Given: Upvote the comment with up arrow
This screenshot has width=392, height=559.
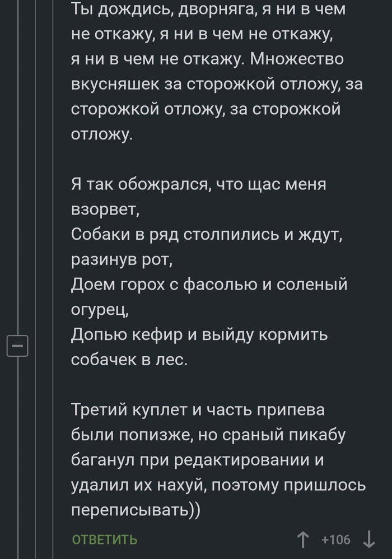Looking at the screenshot, I should [304, 540].
